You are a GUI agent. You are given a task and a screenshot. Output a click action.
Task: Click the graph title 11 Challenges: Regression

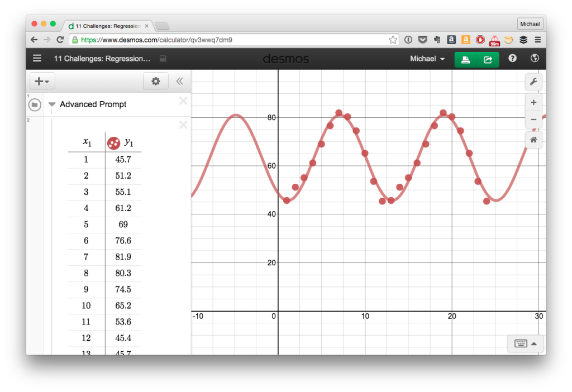[102, 59]
